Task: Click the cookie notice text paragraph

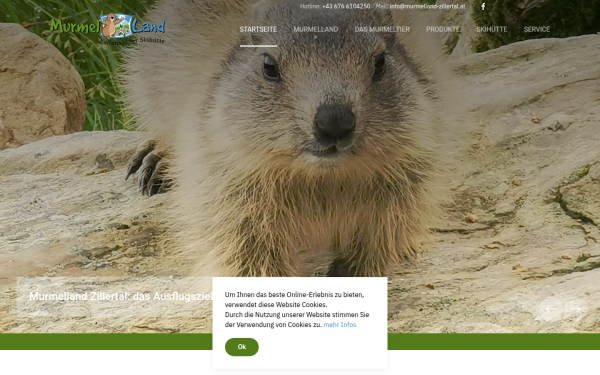Action: 297,309
